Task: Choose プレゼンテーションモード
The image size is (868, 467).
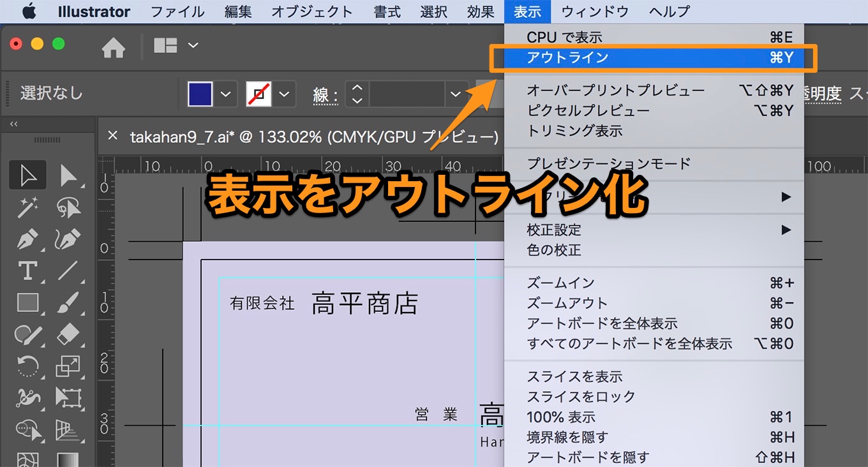Action: 654,163
